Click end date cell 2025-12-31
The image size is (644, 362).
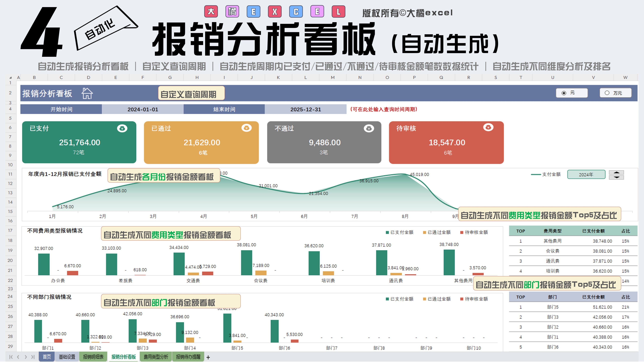[x=305, y=109]
